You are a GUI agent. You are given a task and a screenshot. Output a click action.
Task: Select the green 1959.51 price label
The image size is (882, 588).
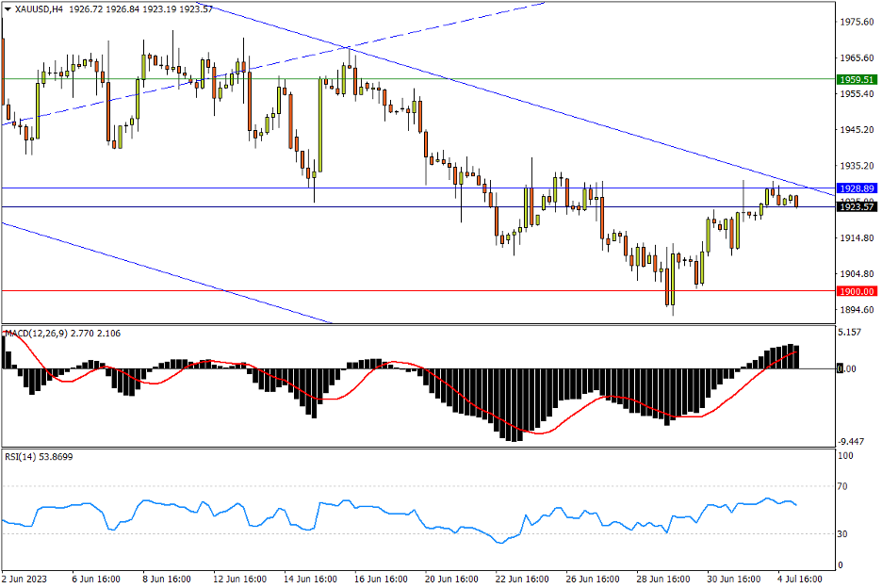click(857, 80)
